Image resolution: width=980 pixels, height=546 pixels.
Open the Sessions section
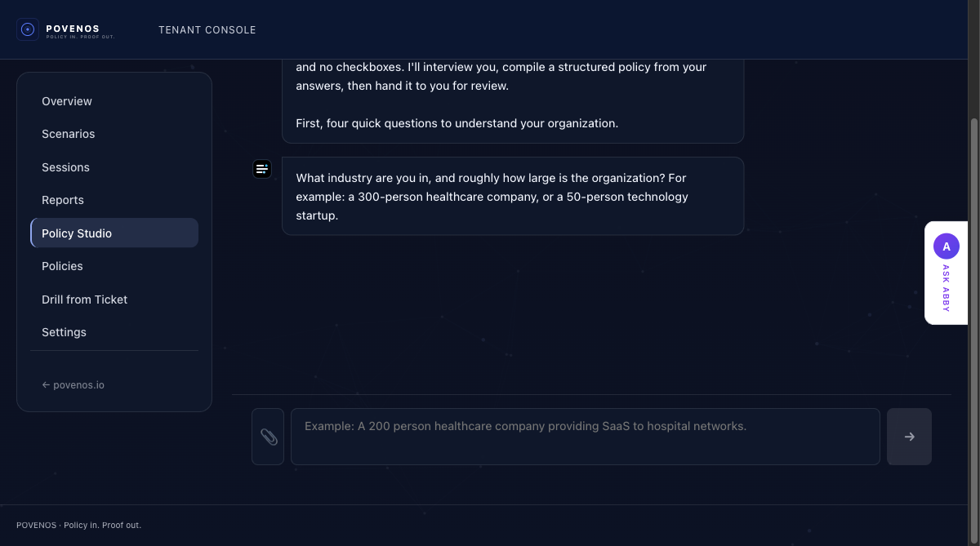(65, 167)
